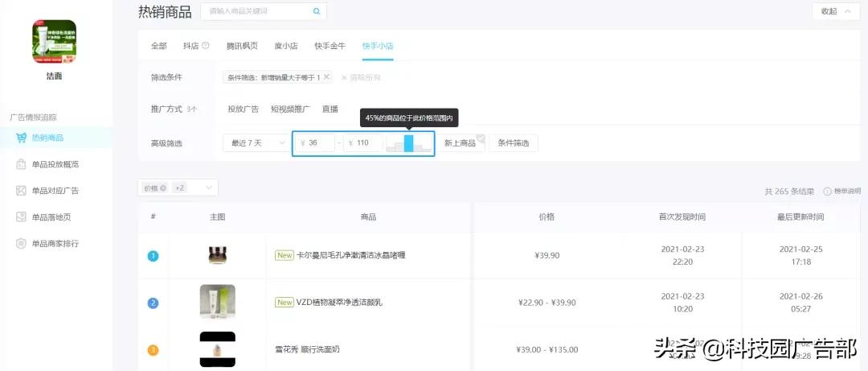Click the highlighted blue price histogram bar
The image size is (868, 371).
(x=408, y=143)
